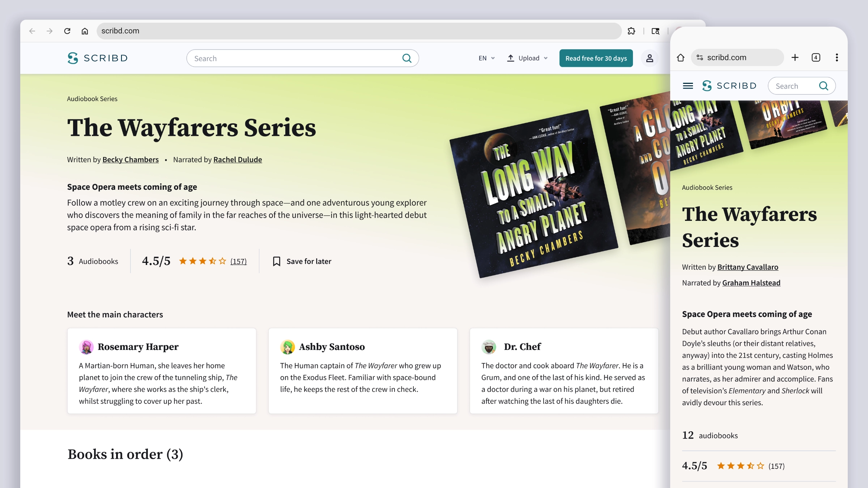
Task: Tap the Scribd logo in the mobile header
Action: click(x=729, y=86)
